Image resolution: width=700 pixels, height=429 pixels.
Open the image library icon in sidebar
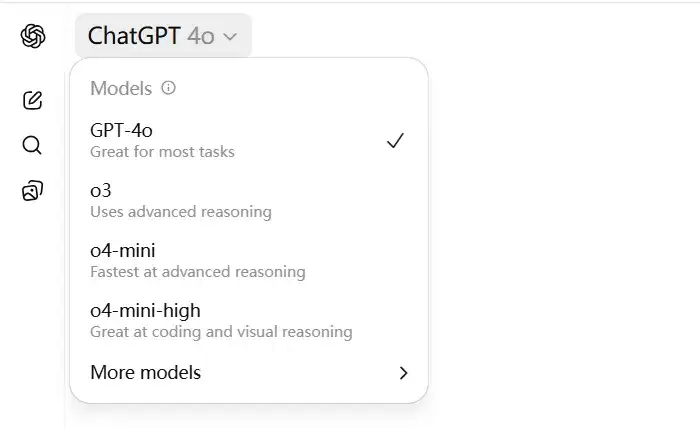point(32,191)
